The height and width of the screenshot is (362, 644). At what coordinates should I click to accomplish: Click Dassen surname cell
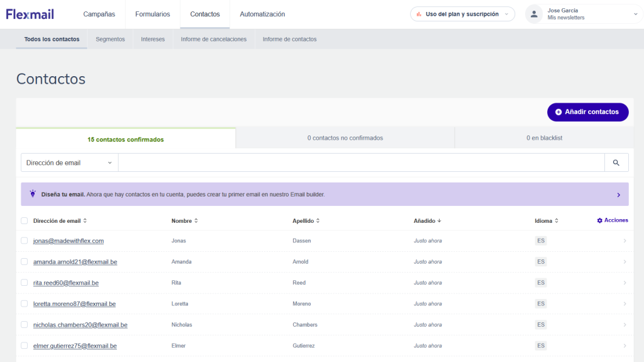(302, 240)
